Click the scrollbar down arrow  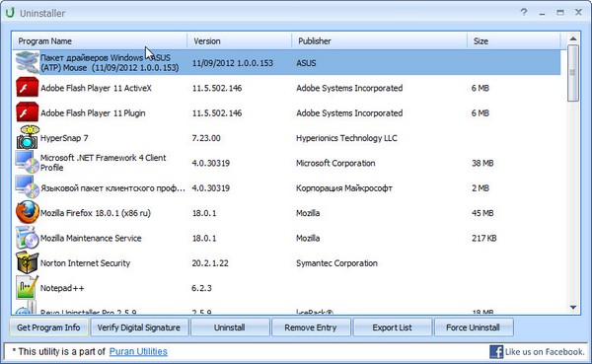click(573, 308)
